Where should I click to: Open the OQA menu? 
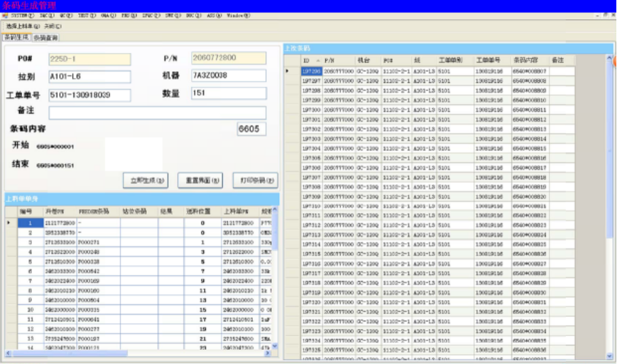[x=108, y=16]
